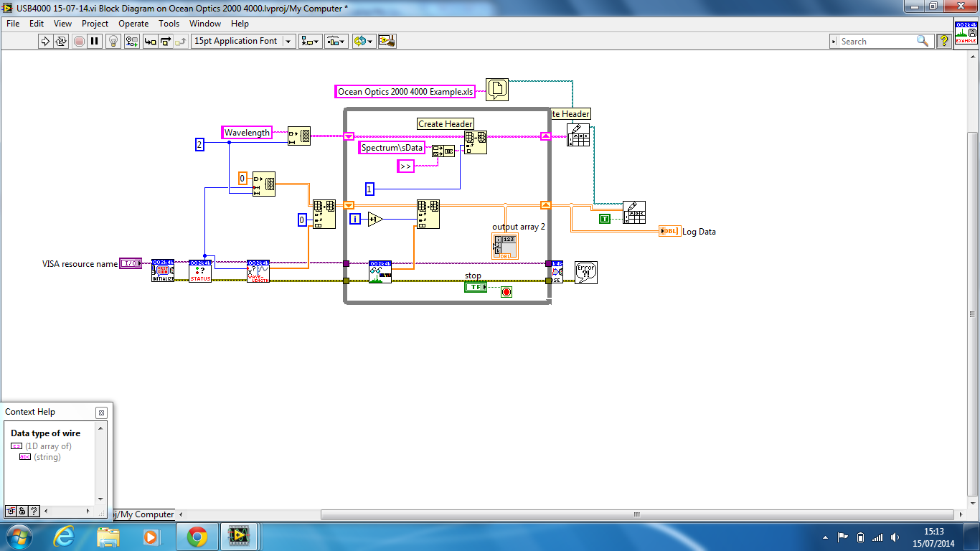Click the Step Over button
980x551 pixels.
point(166,41)
